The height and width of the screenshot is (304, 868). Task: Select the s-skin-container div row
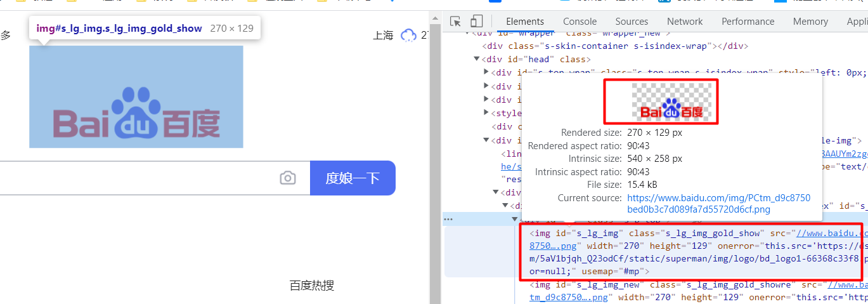(615, 46)
